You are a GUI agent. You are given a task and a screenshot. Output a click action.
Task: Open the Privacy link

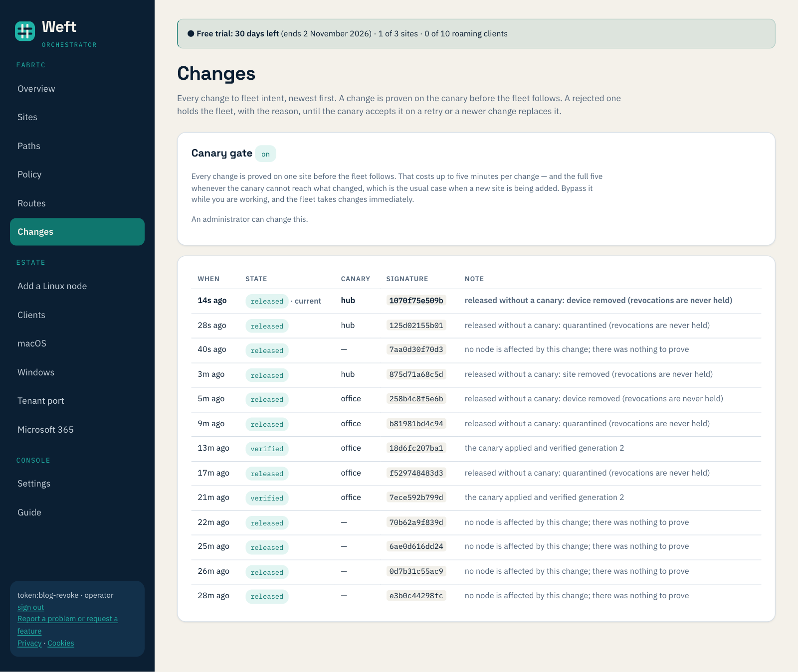tap(29, 643)
